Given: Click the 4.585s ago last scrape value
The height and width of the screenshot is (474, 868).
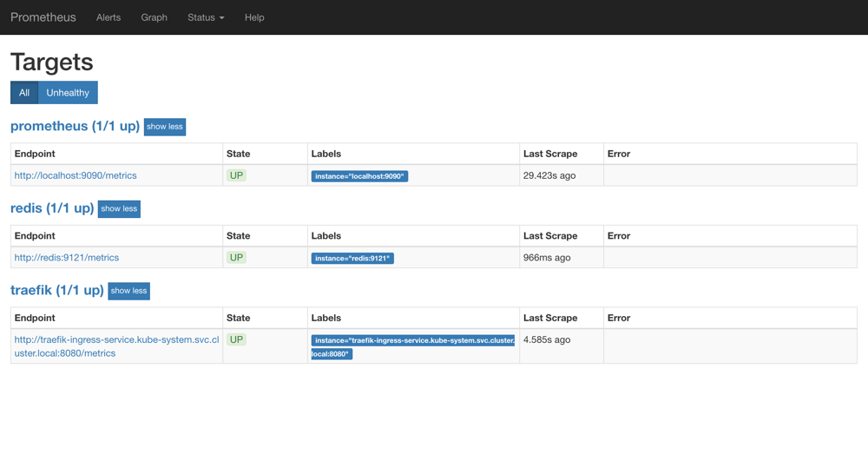Looking at the screenshot, I should pyautogui.click(x=546, y=339).
